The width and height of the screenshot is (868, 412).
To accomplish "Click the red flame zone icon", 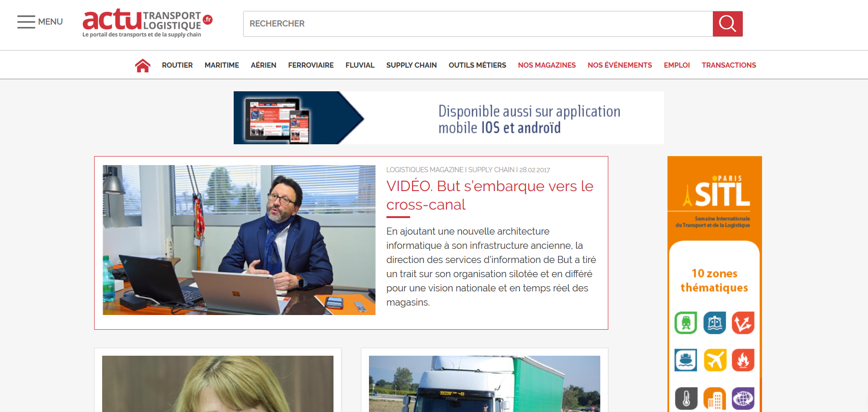I will pos(743,360).
